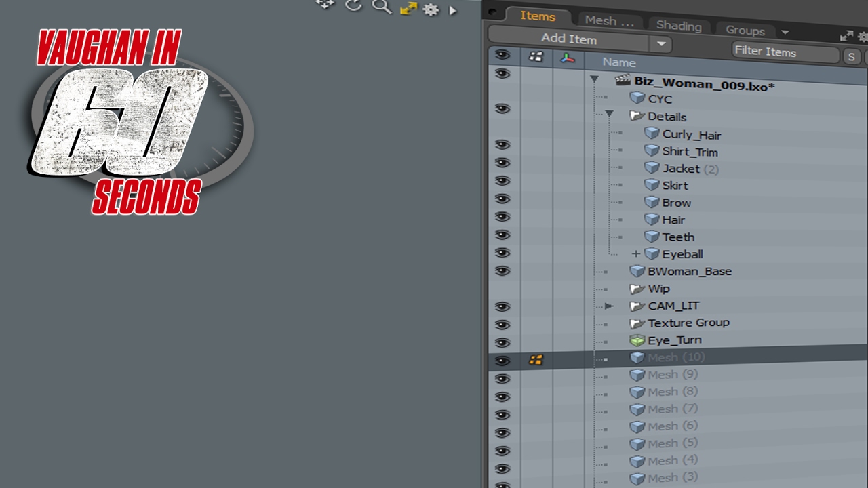This screenshot has width=868, height=488.
Task: Click the green icon beside Eye_Turn
Action: click(x=637, y=340)
